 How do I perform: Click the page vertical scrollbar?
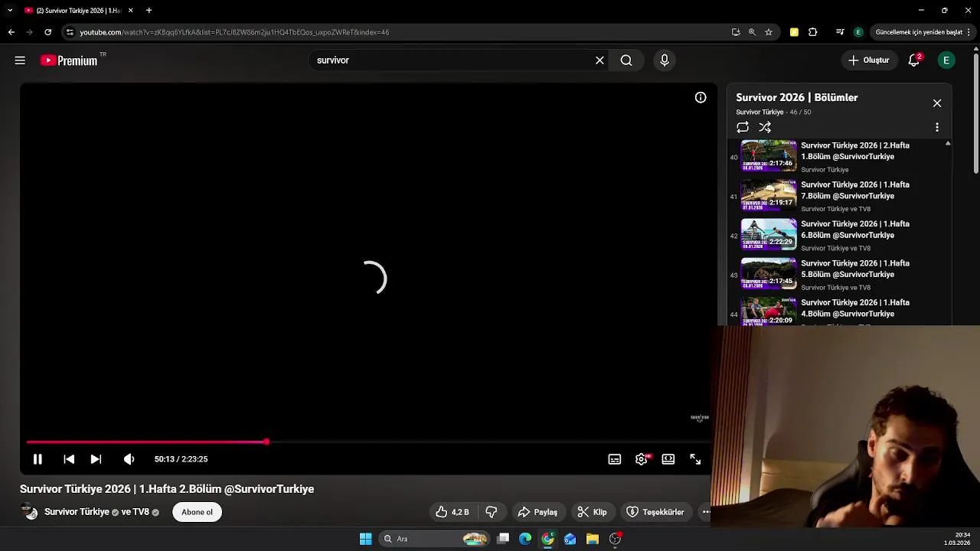[976, 115]
